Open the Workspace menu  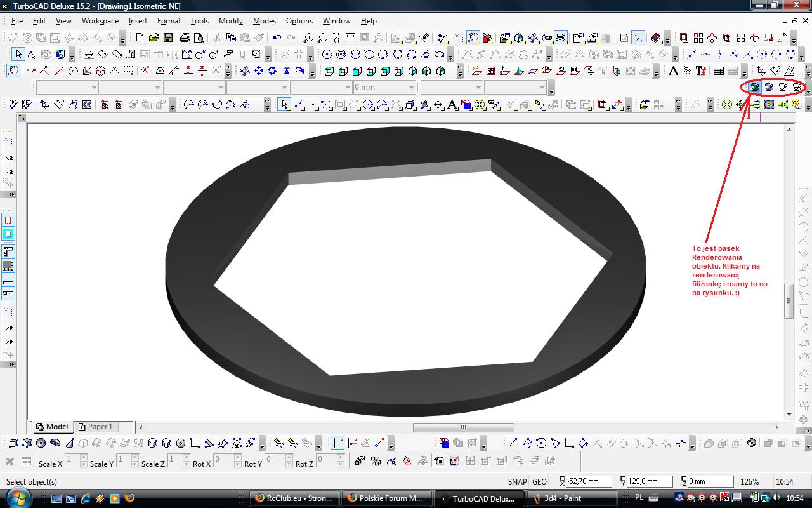(100, 21)
